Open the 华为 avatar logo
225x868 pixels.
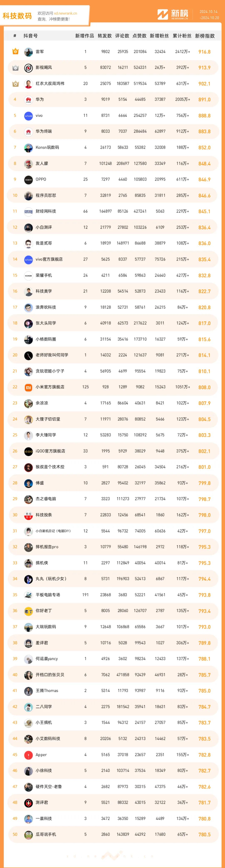(x=28, y=100)
